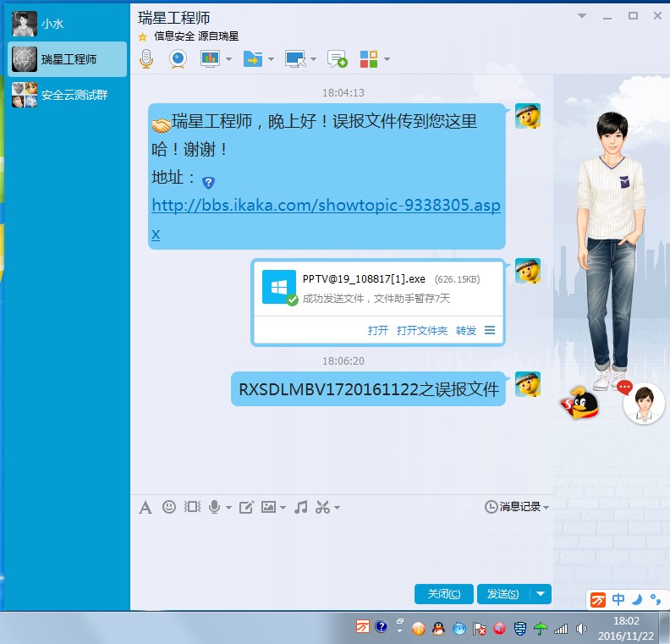Expand the voice message dropdown arrow
Viewport: 670px width, 644px height.
[228, 508]
